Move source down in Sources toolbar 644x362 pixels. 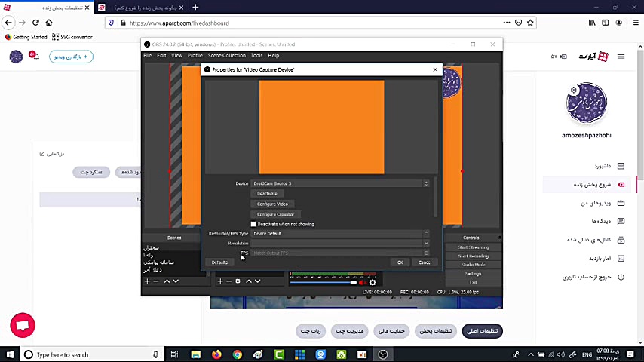257,281
